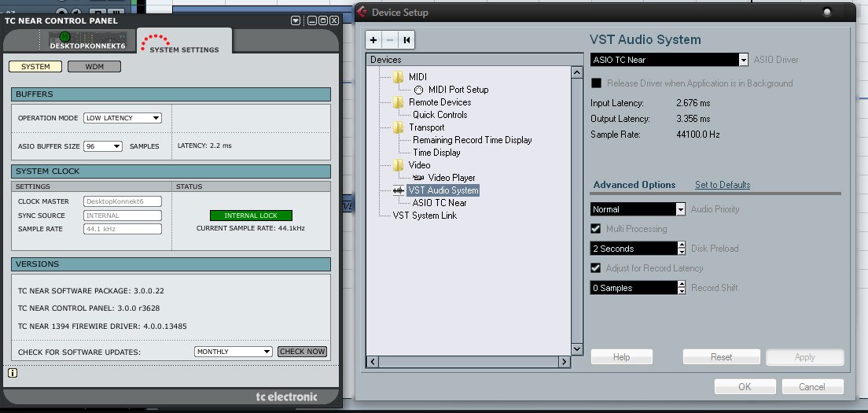Click the TC Near panel menu arrow icon
The height and width of the screenshot is (413, 868).
coord(296,20)
